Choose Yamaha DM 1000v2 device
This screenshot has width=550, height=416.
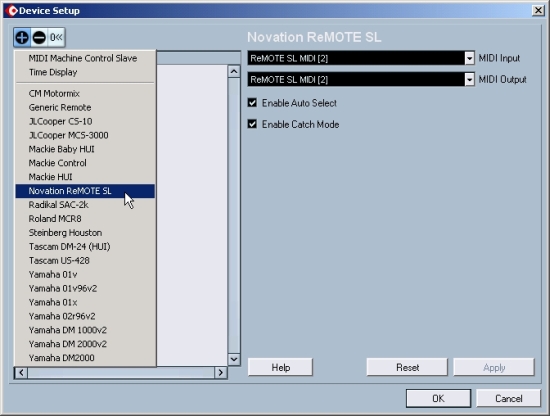[x=85, y=330]
